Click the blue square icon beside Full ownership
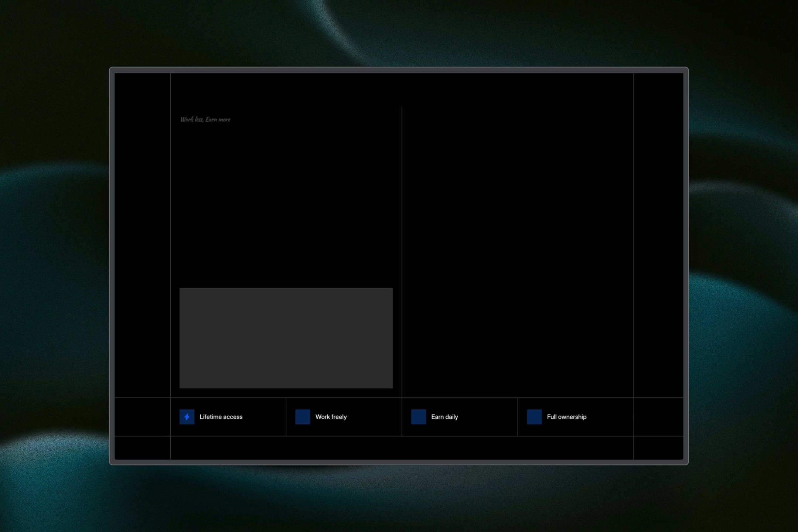 534,417
